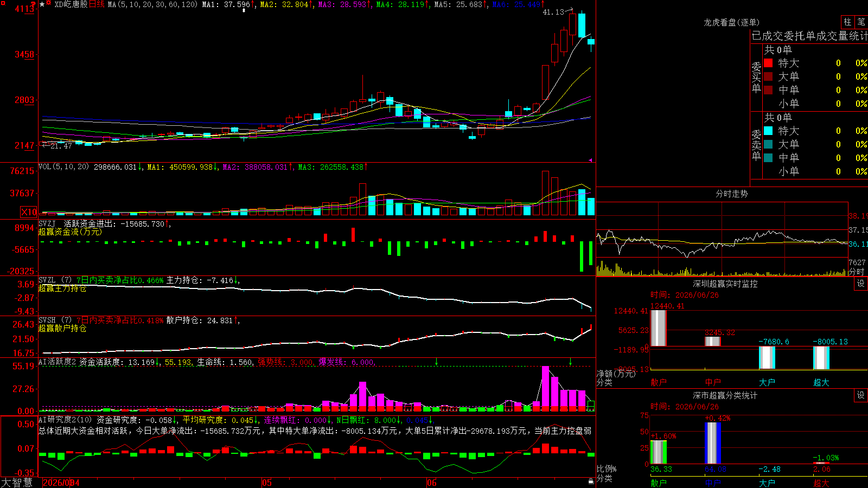This screenshot has width=868, height=488.
Task: Click the 05 month marker on date axis
Action: pyautogui.click(x=266, y=483)
